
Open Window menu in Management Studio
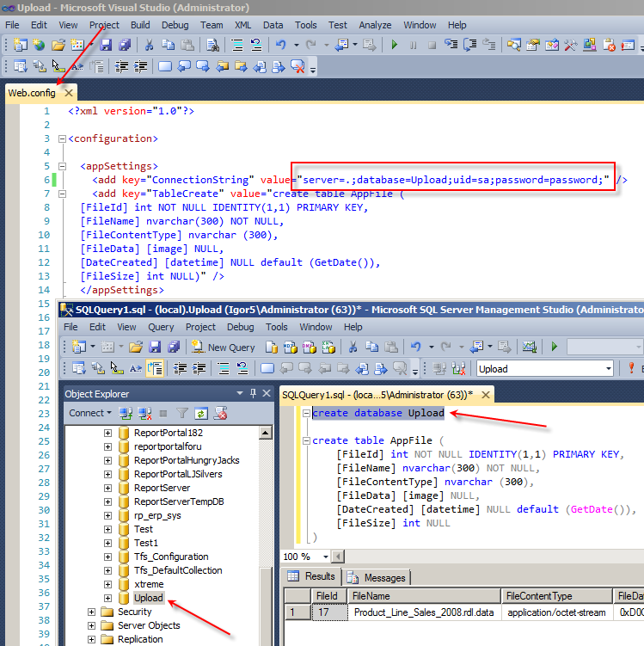[316, 327]
